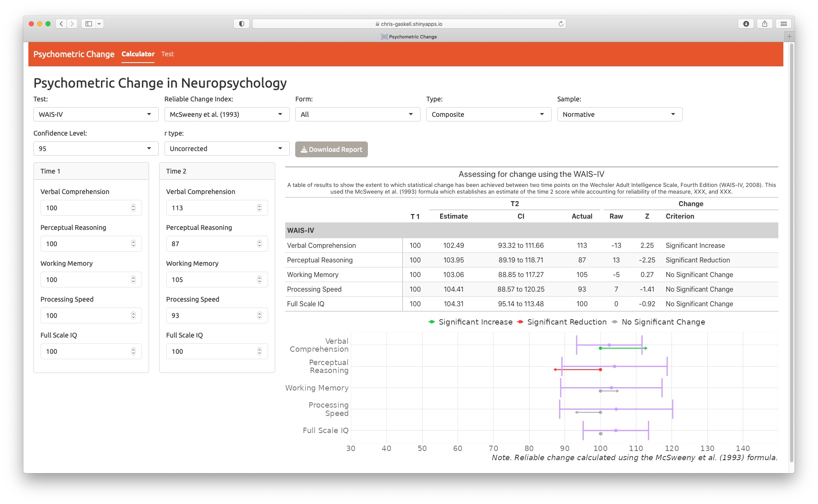Viewport: 818px width, 504px height.
Task: Click the Working Memory results table row label
Action: point(313,275)
